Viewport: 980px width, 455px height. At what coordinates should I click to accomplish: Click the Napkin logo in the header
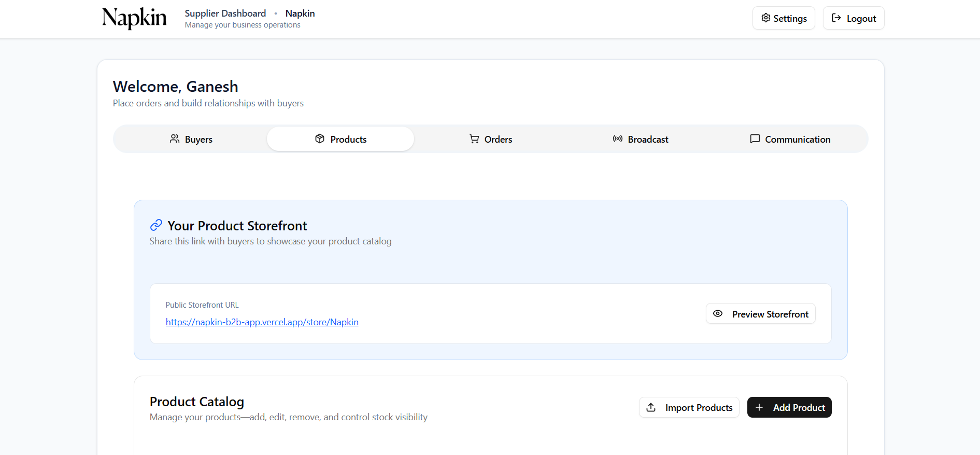tap(134, 18)
